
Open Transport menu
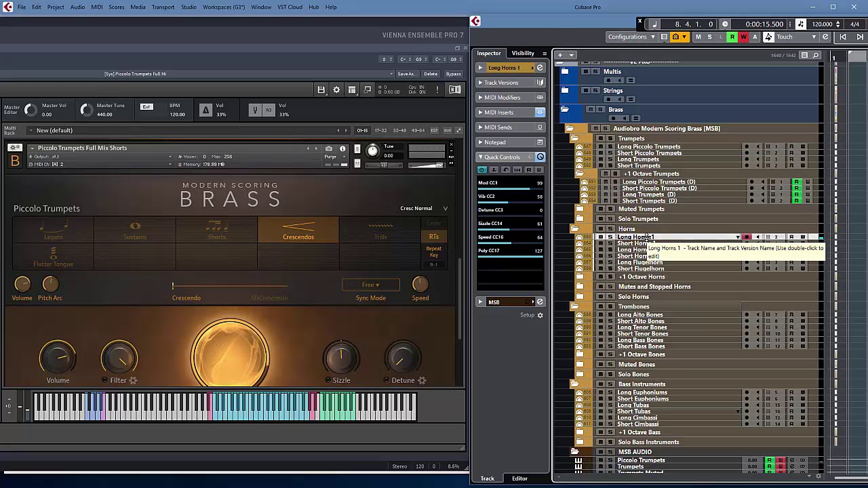point(163,7)
